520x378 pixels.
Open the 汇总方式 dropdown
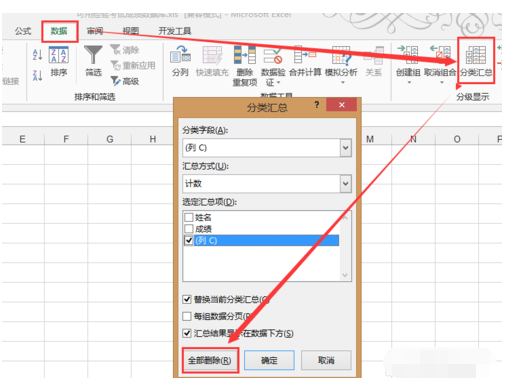coord(346,183)
